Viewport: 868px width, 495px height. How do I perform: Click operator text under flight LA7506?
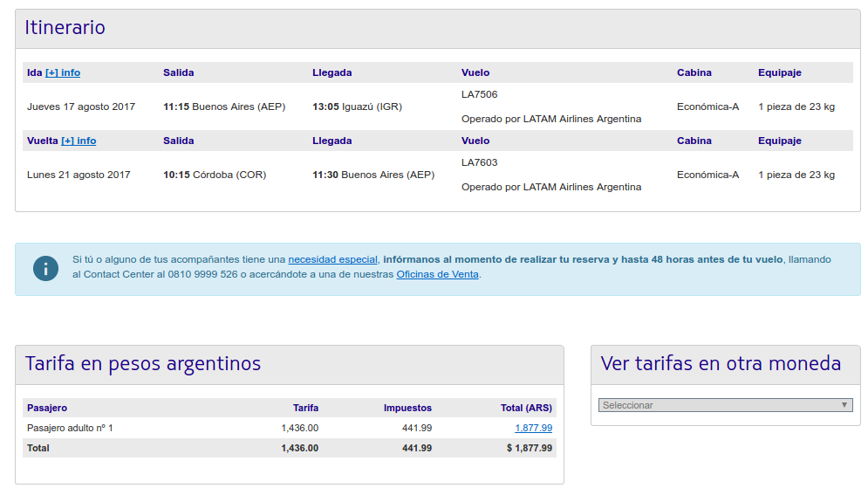551,119
